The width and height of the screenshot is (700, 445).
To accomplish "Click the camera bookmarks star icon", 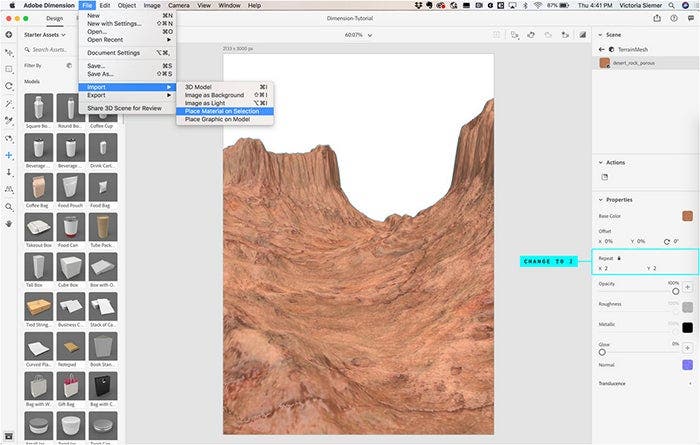I will pos(565,35).
